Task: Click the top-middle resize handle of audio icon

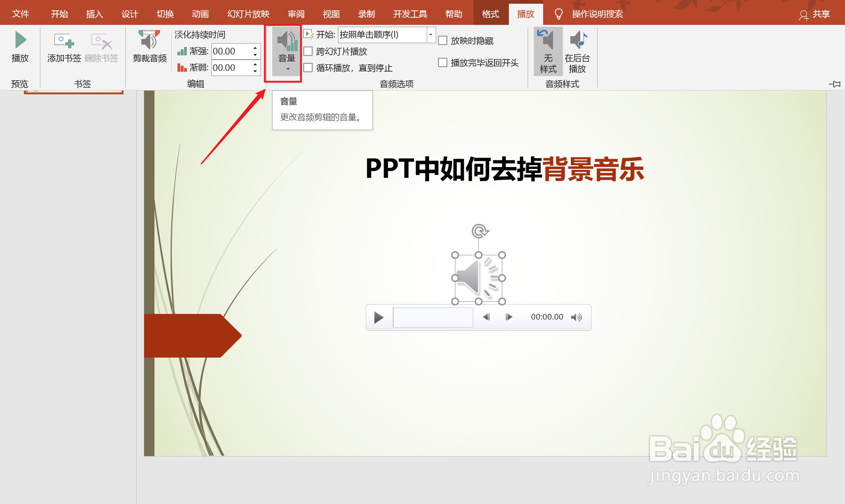Action: coord(478,255)
